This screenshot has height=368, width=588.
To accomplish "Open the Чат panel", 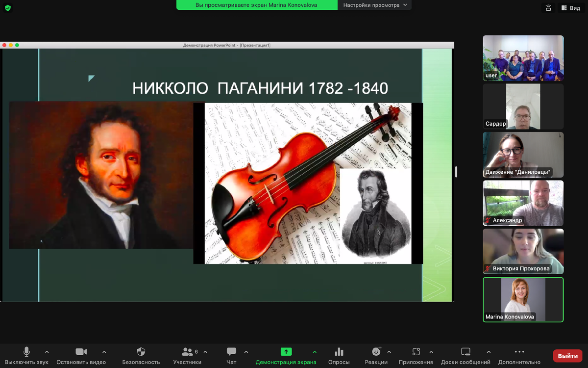I will point(230,352).
